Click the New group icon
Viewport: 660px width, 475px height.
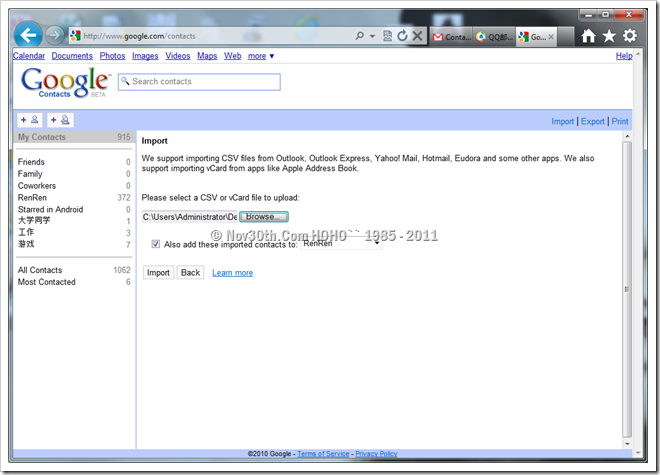point(60,120)
